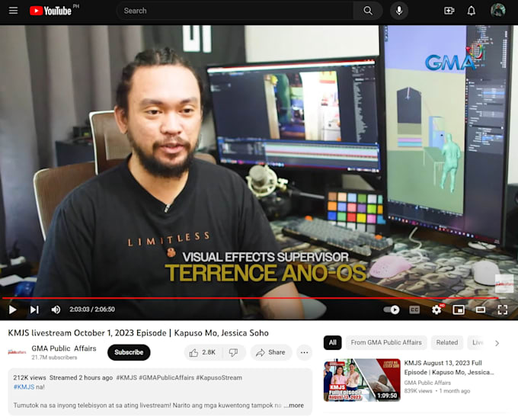Go to YouTube home via logo
518x420 pixels.
click(x=50, y=11)
